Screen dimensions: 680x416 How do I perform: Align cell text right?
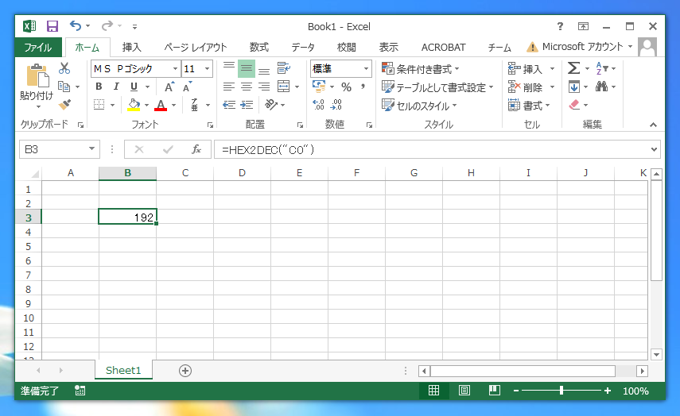[x=264, y=87]
